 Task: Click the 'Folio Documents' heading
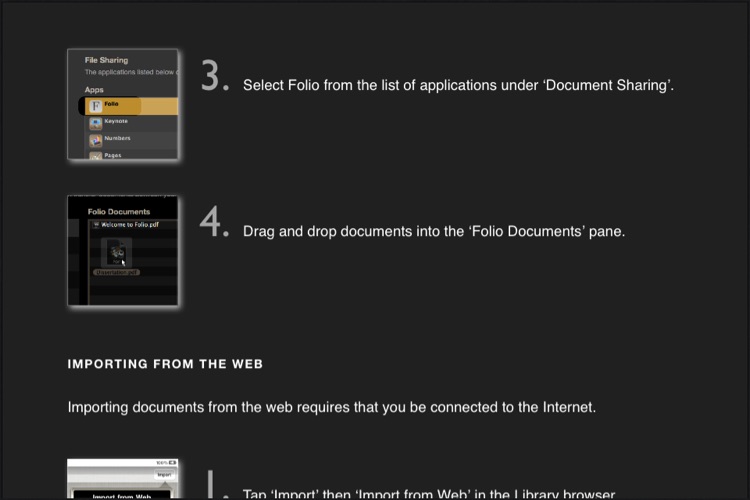point(119,211)
